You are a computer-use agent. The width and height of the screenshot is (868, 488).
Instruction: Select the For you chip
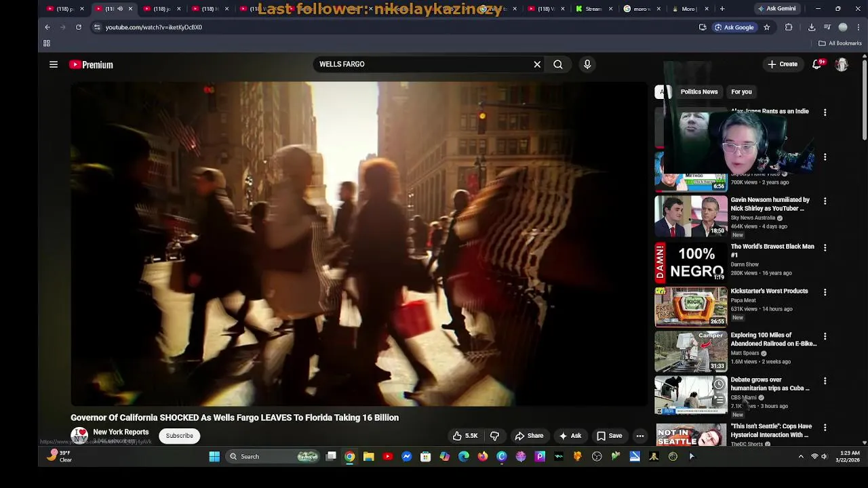(741, 91)
